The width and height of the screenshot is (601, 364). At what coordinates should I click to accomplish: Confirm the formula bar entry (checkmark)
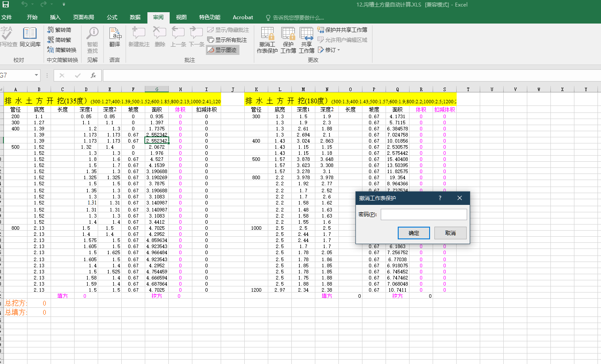[x=78, y=75]
